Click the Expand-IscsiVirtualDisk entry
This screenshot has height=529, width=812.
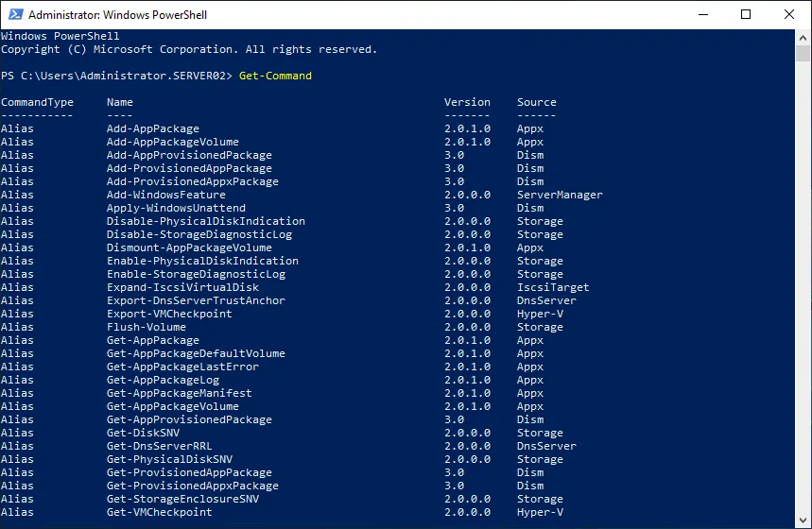click(182, 287)
